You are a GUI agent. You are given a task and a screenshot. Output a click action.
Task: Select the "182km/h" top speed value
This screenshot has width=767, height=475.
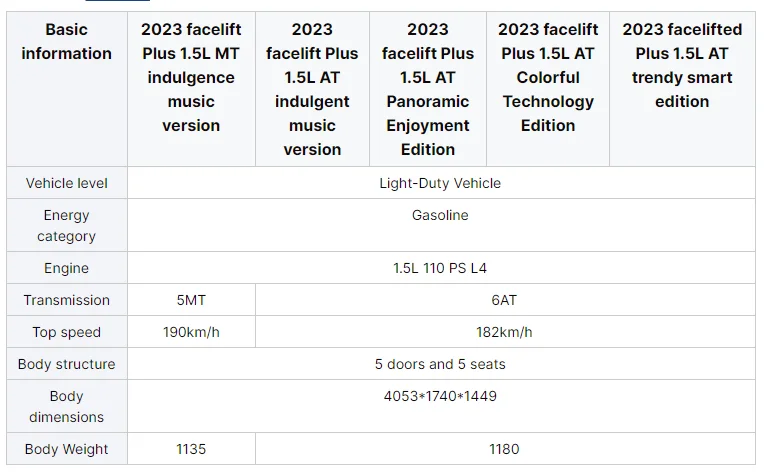(x=504, y=332)
